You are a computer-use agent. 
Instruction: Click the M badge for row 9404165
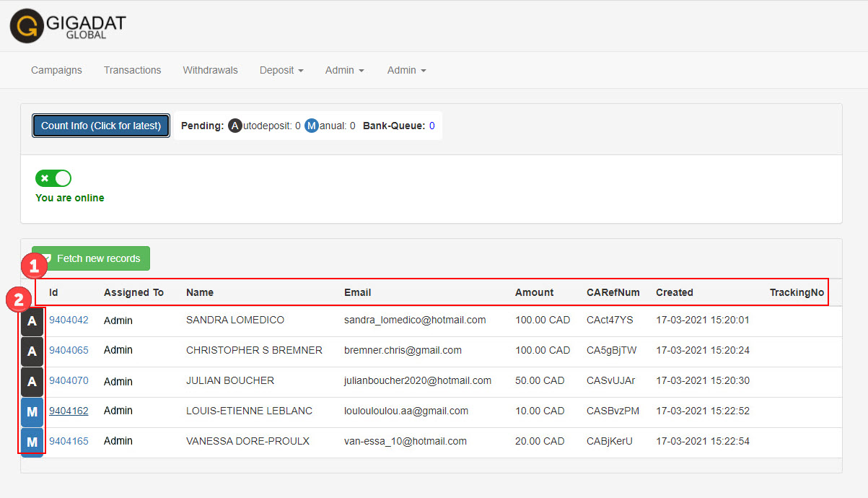pyautogui.click(x=32, y=442)
